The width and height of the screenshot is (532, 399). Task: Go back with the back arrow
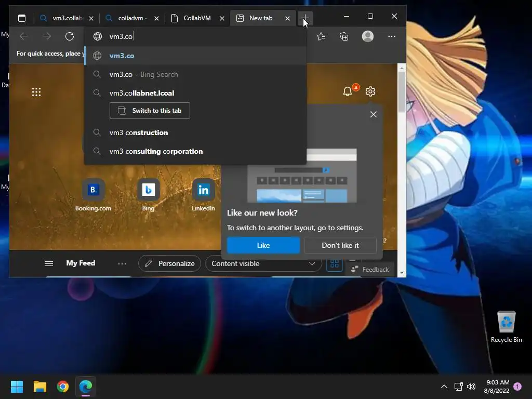pyautogui.click(x=24, y=36)
